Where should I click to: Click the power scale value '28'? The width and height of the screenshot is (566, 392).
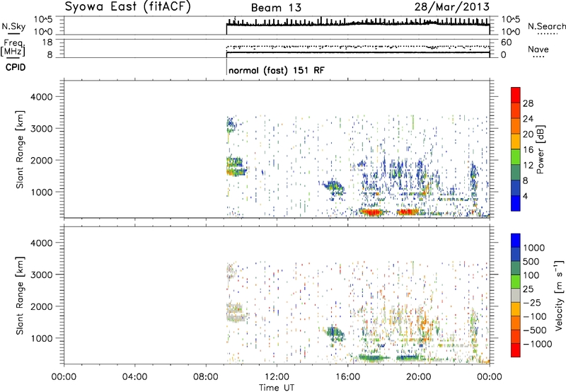528,103
